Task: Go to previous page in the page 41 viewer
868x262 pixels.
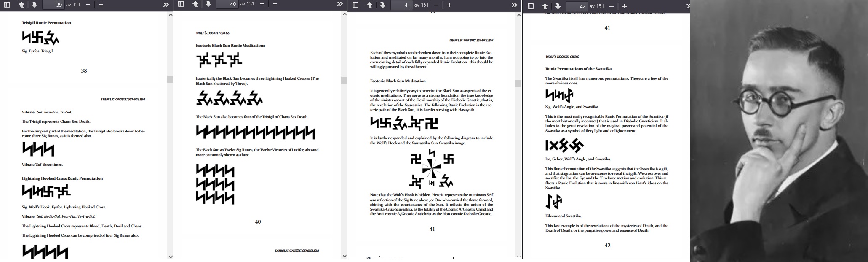Action: click(x=369, y=5)
